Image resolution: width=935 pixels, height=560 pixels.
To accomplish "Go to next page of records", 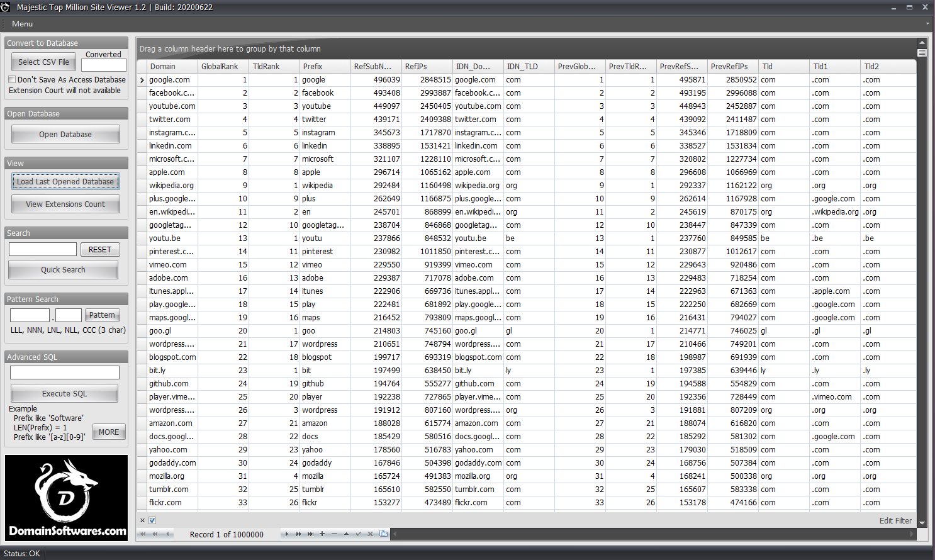I will click(x=298, y=534).
